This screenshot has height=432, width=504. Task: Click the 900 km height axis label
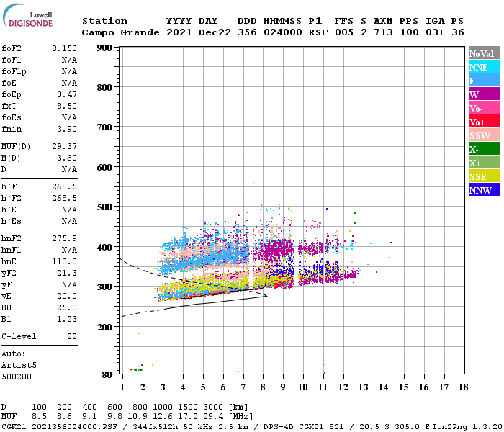pos(104,48)
